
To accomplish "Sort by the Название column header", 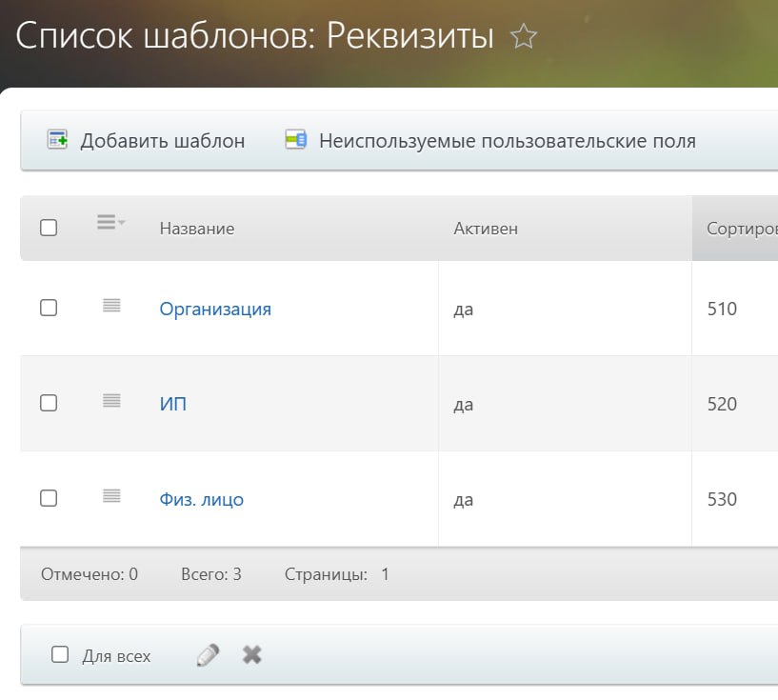I will pyautogui.click(x=197, y=229).
